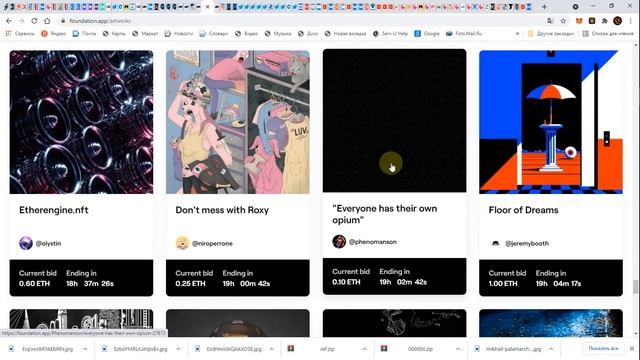Click the Etherengine.nft title
The image size is (640, 360).
click(53, 210)
